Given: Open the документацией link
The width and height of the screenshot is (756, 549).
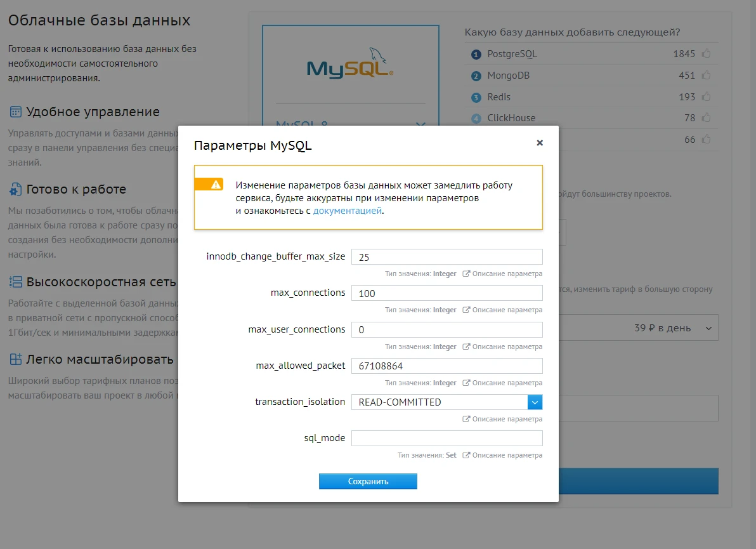Looking at the screenshot, I should coord(347,211).
